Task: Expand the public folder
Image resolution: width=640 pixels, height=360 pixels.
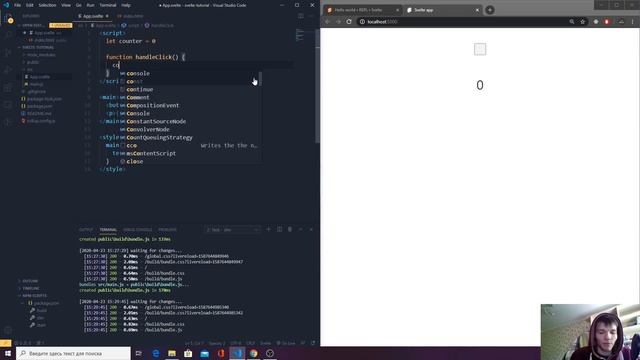Action: [x=33, y=62]
